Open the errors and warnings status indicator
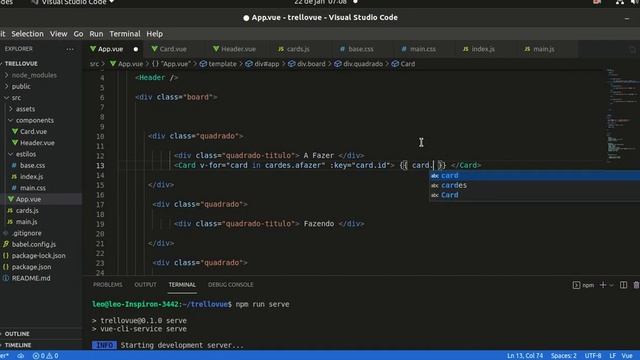This screenshot has height=360, width=640. click(45, 356)
